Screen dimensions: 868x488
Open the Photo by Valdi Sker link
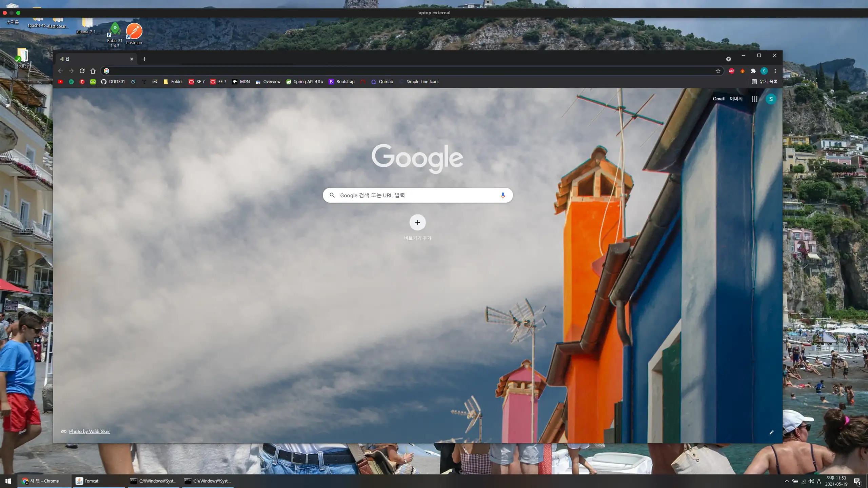tap(89, 431)
